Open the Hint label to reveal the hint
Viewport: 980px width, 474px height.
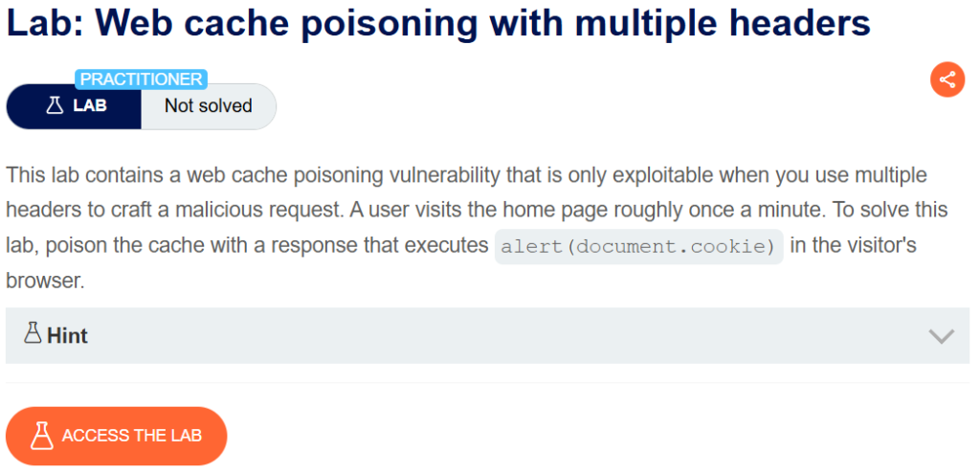coord(67,335)
